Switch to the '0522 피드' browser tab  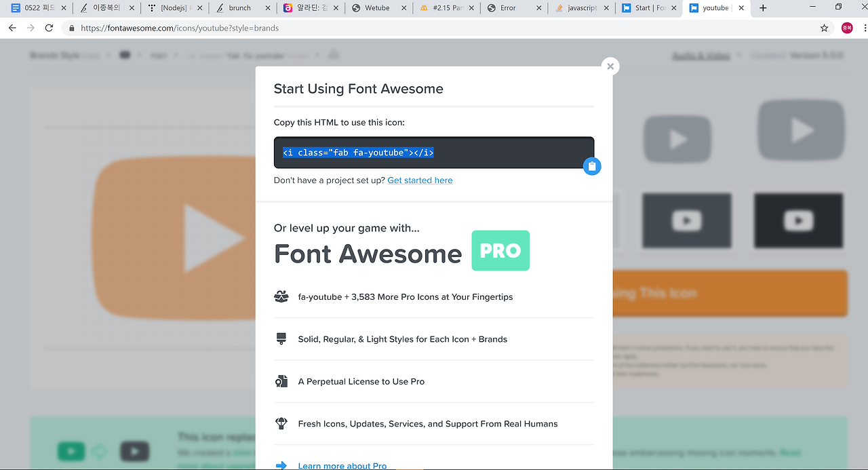(40, 8)
